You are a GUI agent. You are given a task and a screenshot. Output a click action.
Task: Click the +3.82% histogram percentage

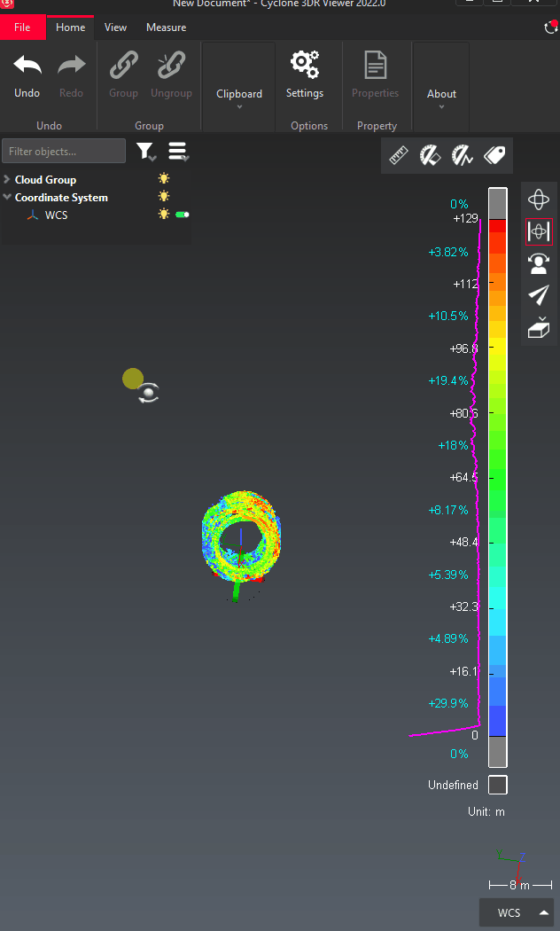pos(447,252)
